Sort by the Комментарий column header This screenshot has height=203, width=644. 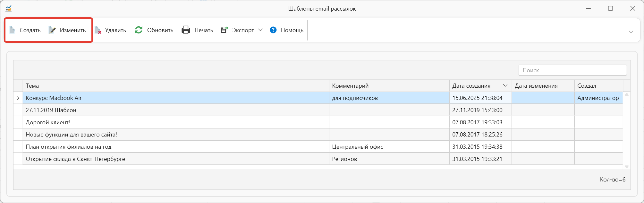tap(389, 86)
